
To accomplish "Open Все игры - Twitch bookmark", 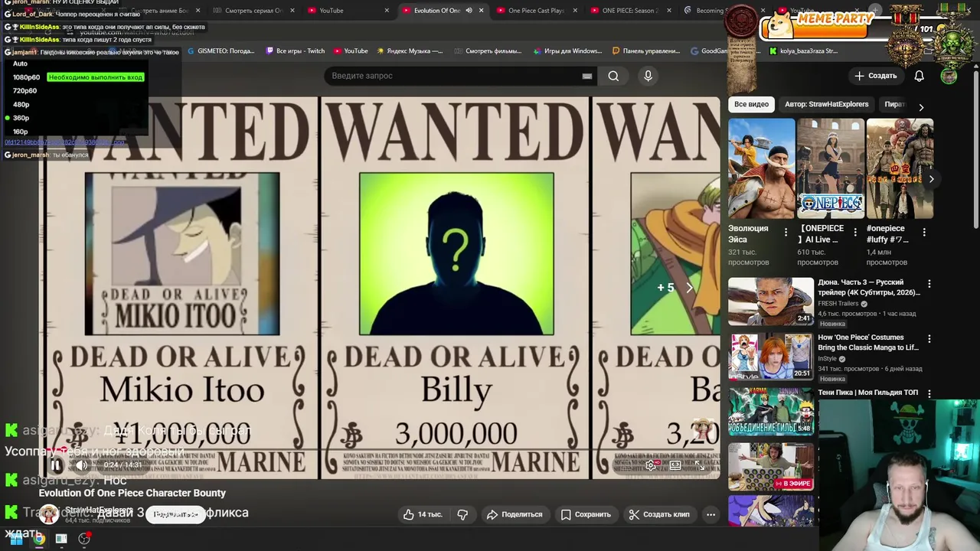I will click(295, 51).
